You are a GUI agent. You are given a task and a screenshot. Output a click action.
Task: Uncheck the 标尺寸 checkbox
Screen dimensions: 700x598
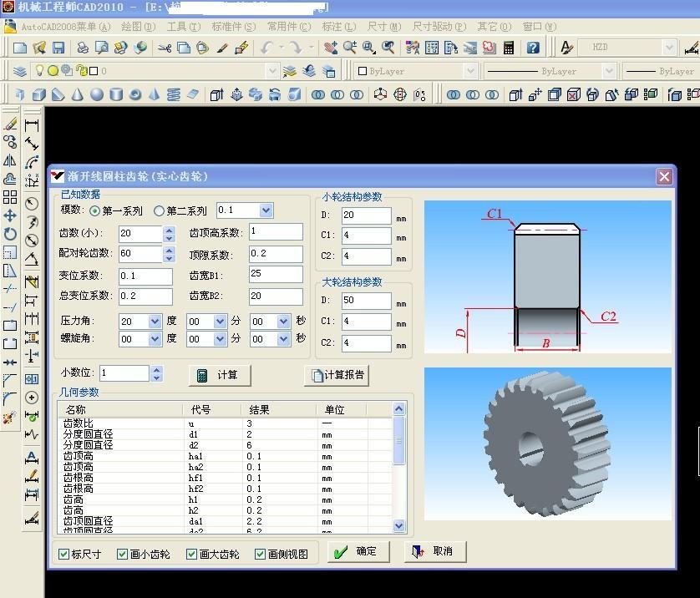[64, 554]
